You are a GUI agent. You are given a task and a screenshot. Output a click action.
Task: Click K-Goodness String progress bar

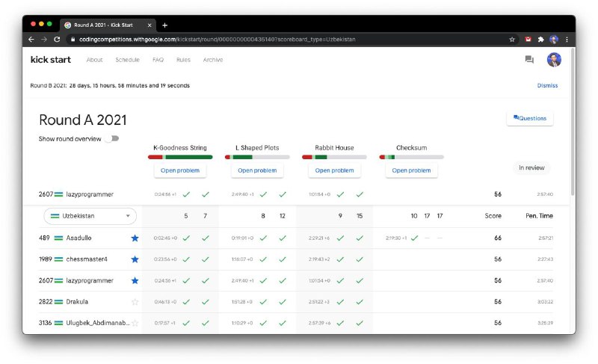click(x=180, y=157)
